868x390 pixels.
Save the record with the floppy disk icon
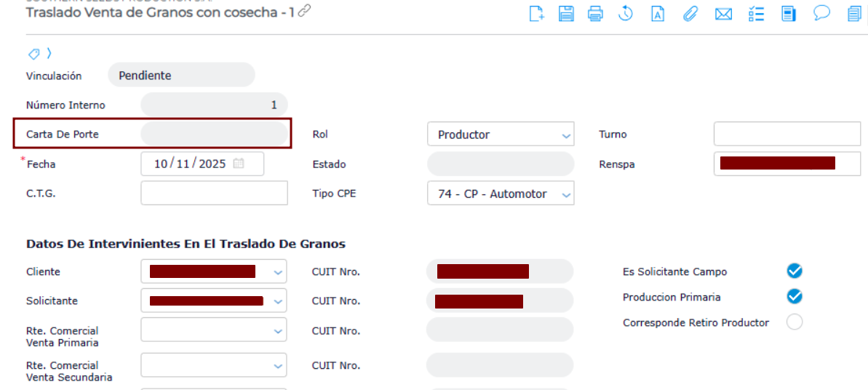566,13
